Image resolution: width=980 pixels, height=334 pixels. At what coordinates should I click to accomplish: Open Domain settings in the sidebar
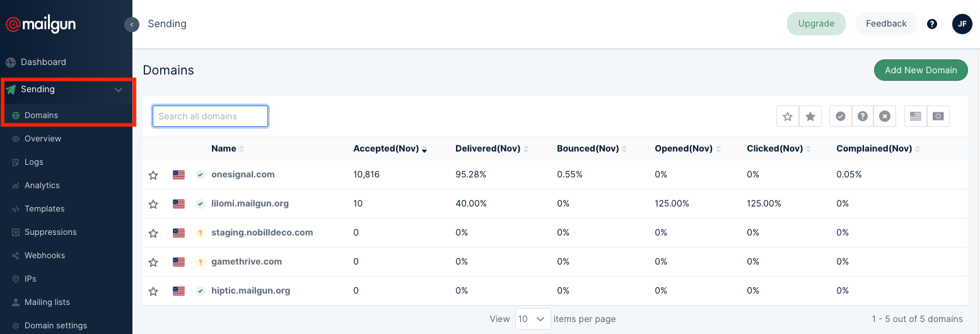tap(55, 326)
